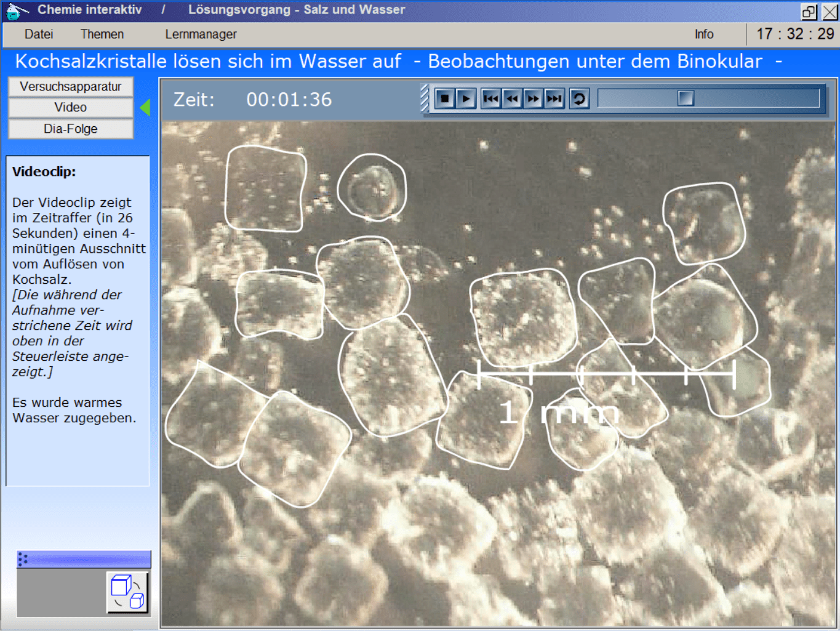Stop the video playback

coord(444,98)
